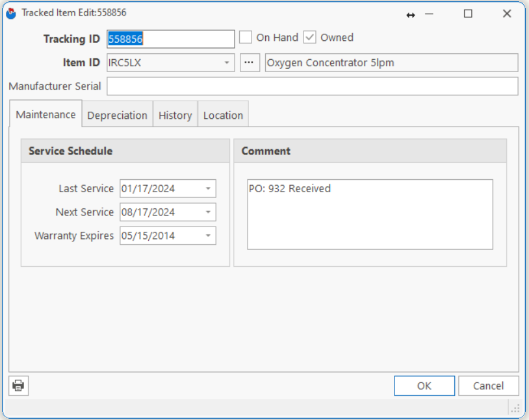529x420 pixels.
Task: Minimize the Tracked Item Edit window
Action: click(430, 14)
